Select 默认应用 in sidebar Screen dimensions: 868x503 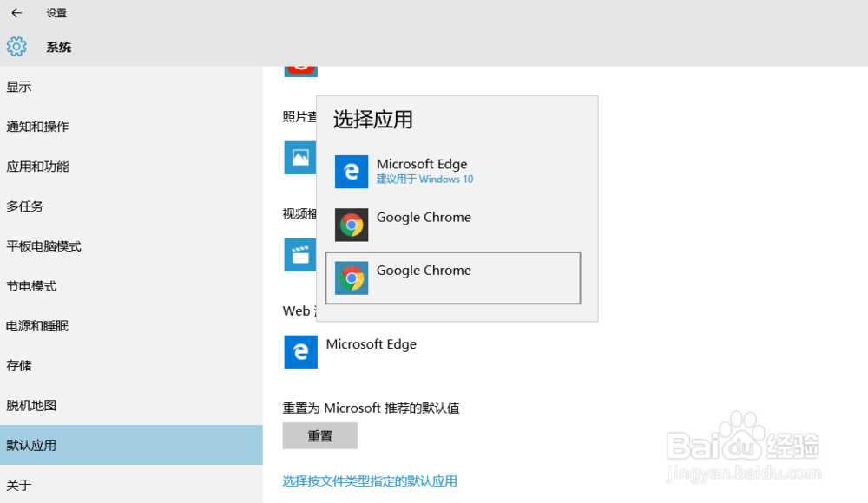click(131, 445)
